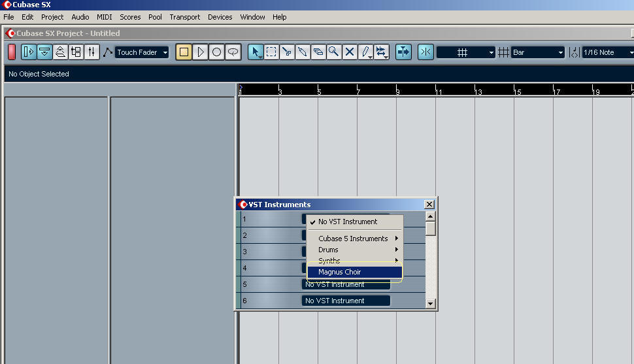This screenshot has width=634, height=364.
Task: Click the red project active indicator
Action: [x=12, y=52]
